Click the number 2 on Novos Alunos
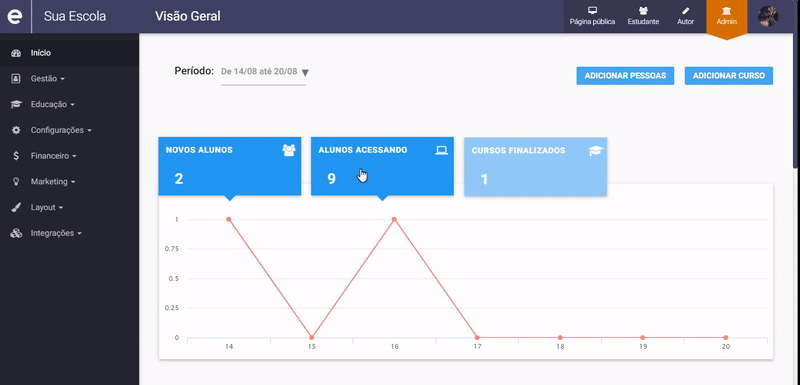 point(179,179)
